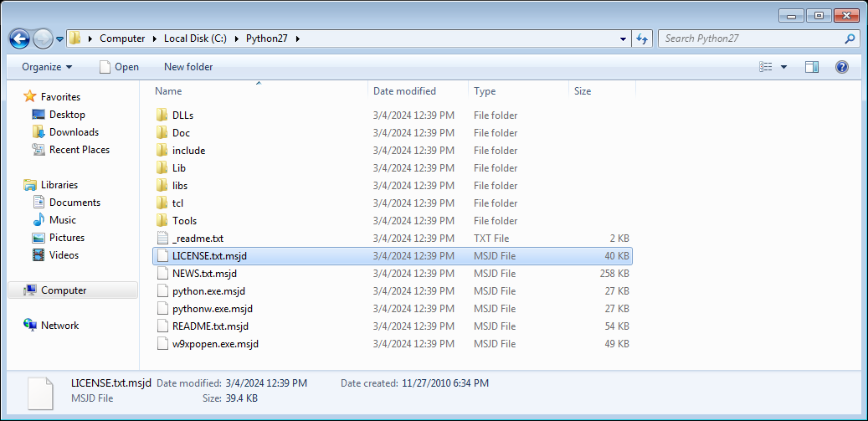Screen dimensions: 868x421
Task: Expand the arrow after Python27 breadcrumb
Action: click(x=297, y=39)
